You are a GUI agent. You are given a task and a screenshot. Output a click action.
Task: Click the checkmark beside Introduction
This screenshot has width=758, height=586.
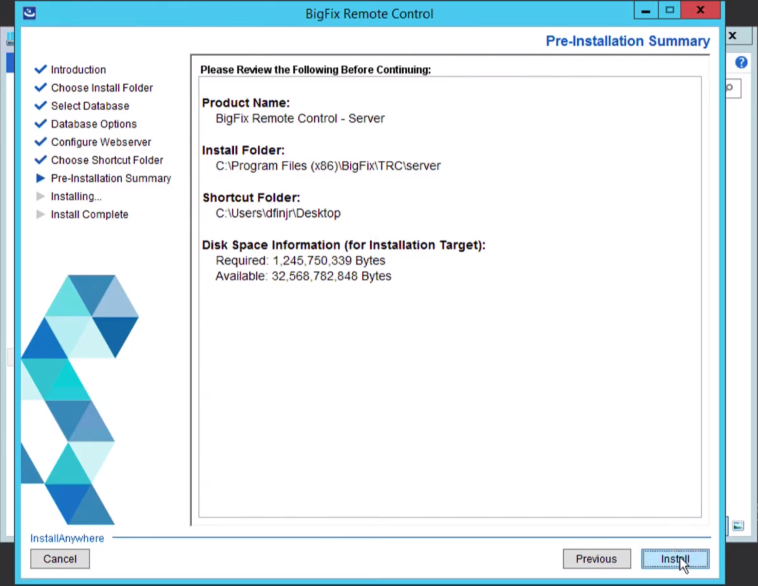coord(41,69)
